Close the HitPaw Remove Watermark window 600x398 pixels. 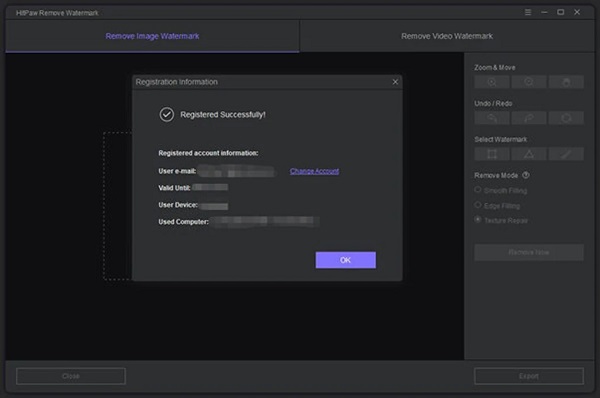pyautogui.click(x=577, y=12)
